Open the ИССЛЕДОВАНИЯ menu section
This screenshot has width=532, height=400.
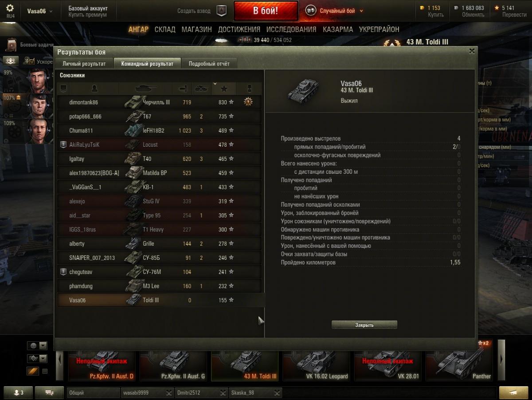291,29
